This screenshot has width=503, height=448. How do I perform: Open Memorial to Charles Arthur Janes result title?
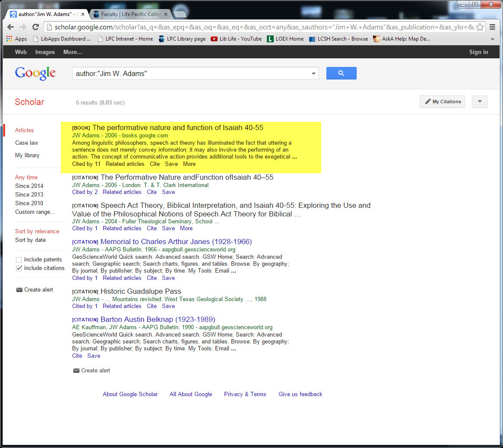[x=176, y=241]
